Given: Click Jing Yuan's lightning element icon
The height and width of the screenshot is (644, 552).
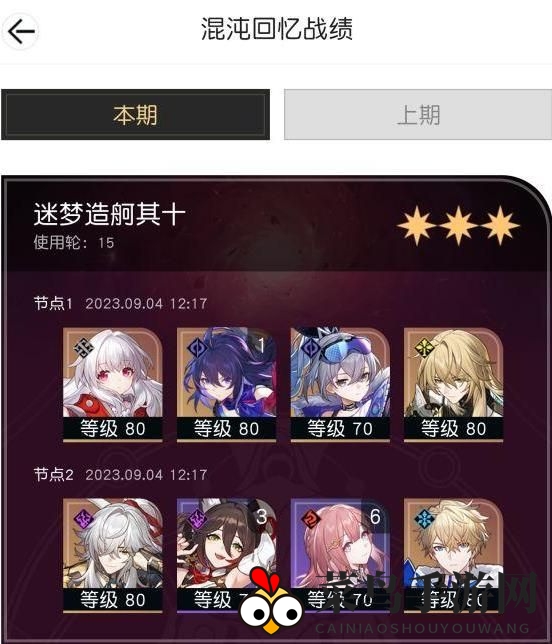Looking at the screenshot, I should coord(84,519).
